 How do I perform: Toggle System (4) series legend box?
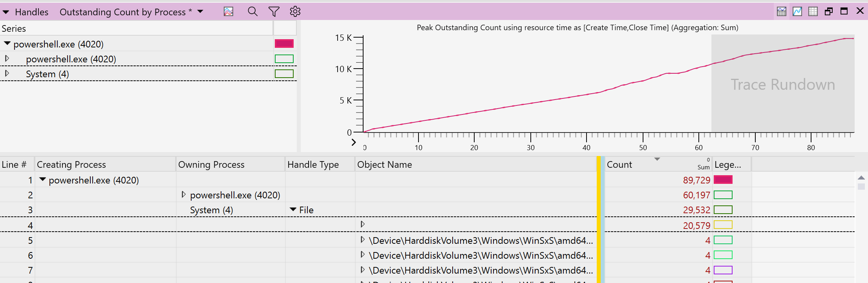click(284, 74)
